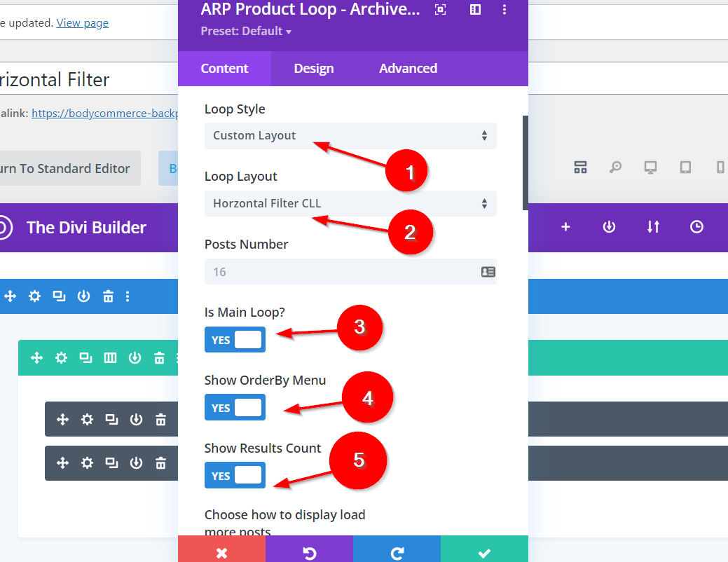Open blue section settings gear icon
Screen dimensions: 728x562
(x=34, y=296)
